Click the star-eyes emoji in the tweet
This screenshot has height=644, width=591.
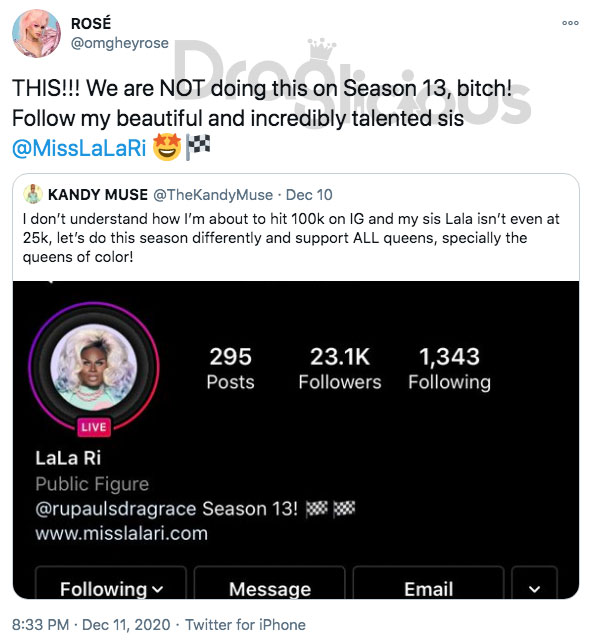click(167, 147)
